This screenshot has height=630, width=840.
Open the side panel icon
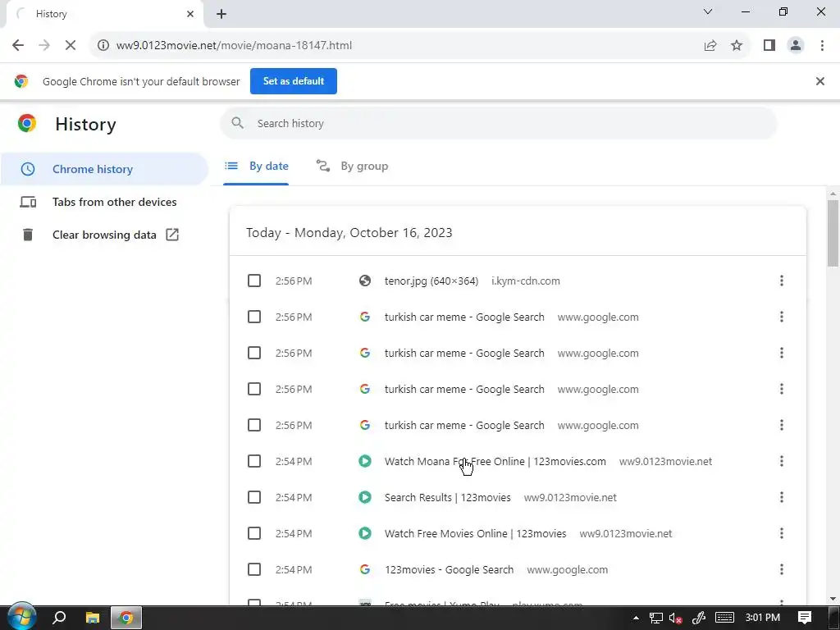point(769,46)
